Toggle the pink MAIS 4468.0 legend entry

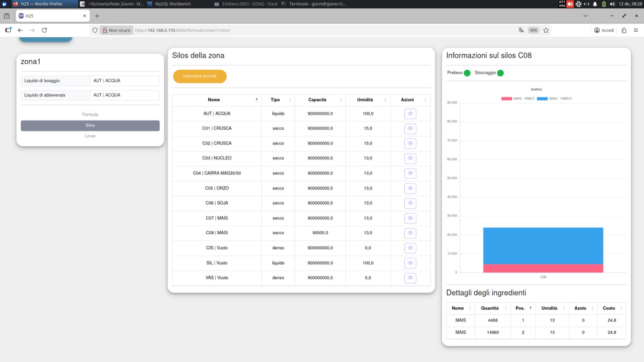[x=517, y=98]
